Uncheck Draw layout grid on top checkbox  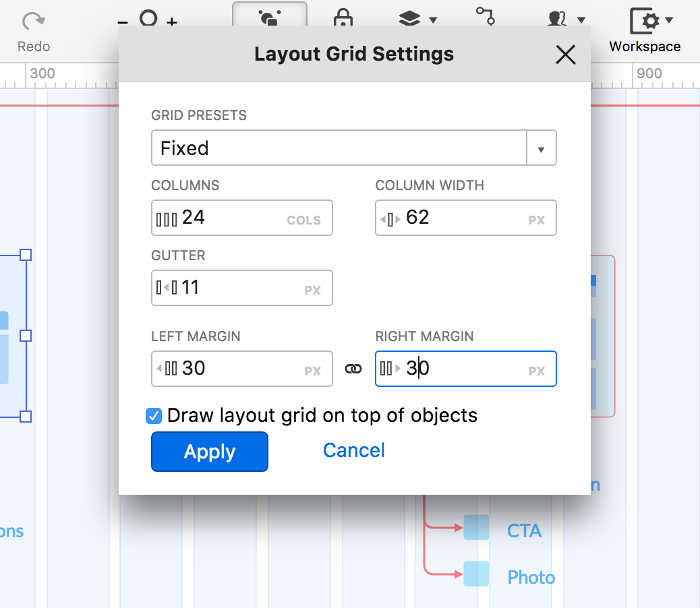coord(154,416)
